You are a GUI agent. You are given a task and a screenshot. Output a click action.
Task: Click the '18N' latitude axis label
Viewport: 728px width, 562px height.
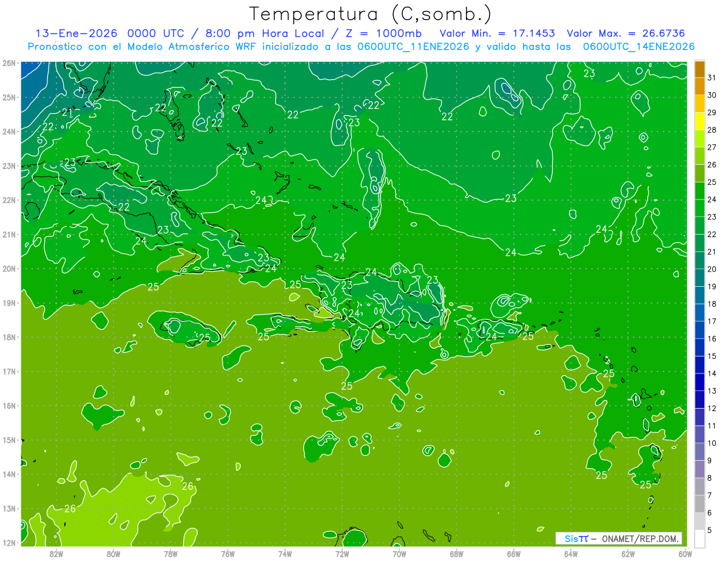pos(9,337)
